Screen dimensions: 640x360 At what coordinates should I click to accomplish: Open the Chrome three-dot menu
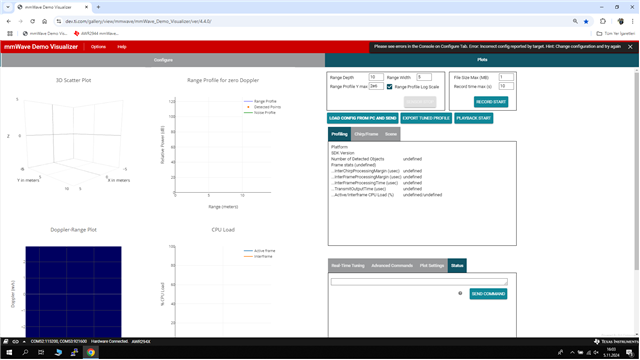[632, 21]
